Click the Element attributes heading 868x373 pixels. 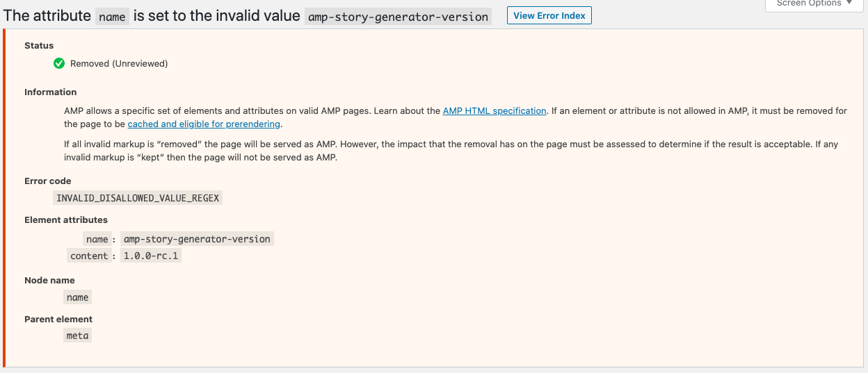click(66, 219)
